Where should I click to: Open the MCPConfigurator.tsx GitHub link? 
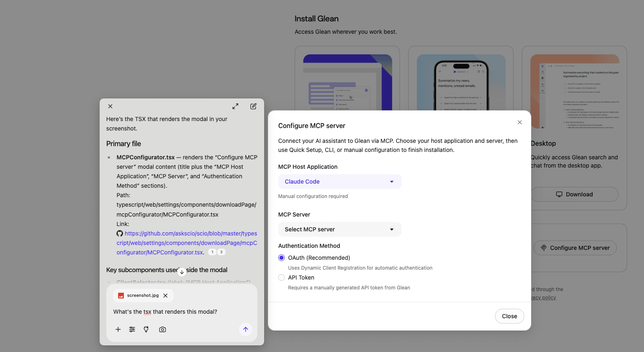coord(187,243)
